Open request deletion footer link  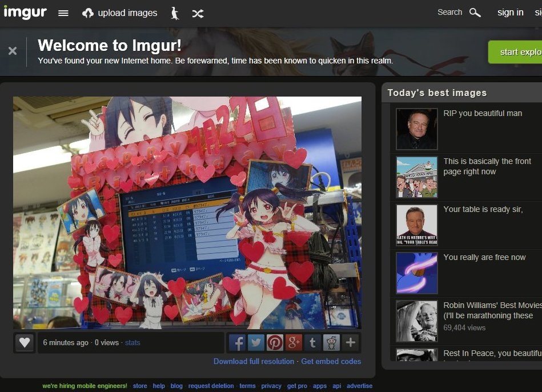point(211,386)
